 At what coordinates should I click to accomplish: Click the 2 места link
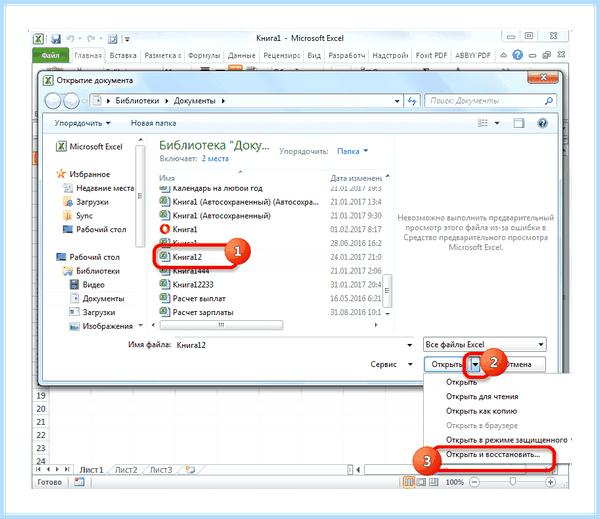point(215,158)
